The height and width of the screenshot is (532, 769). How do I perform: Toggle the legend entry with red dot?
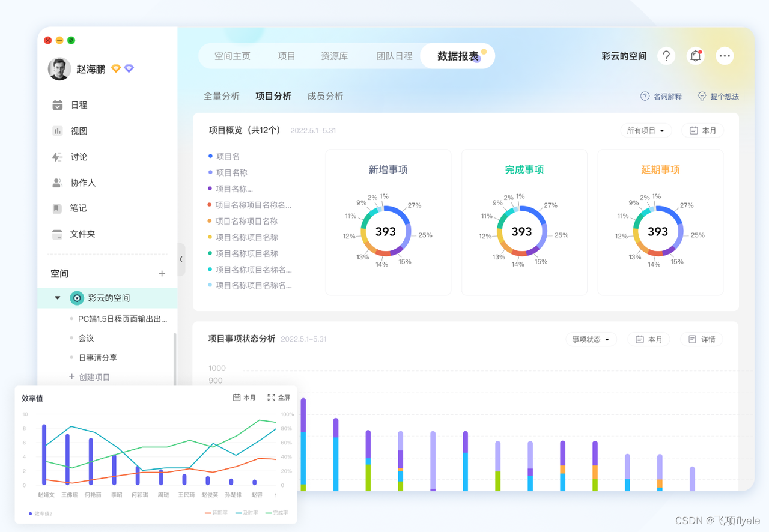pyautogui.click(x=250, y=205)
